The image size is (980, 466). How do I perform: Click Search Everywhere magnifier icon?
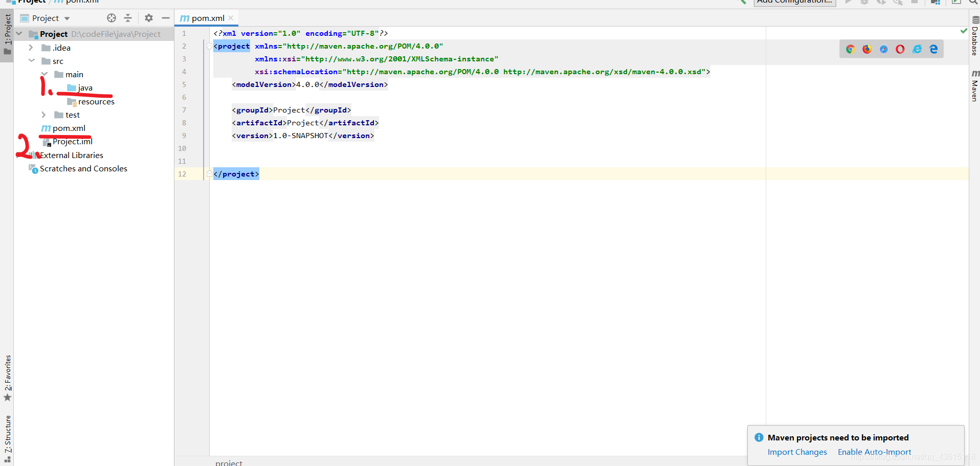pos(973,2)
